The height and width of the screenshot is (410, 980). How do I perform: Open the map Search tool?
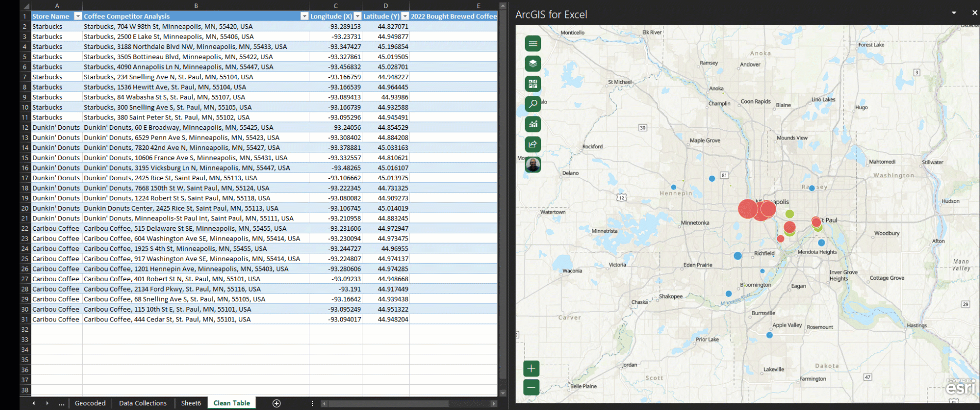click(533, 104)
